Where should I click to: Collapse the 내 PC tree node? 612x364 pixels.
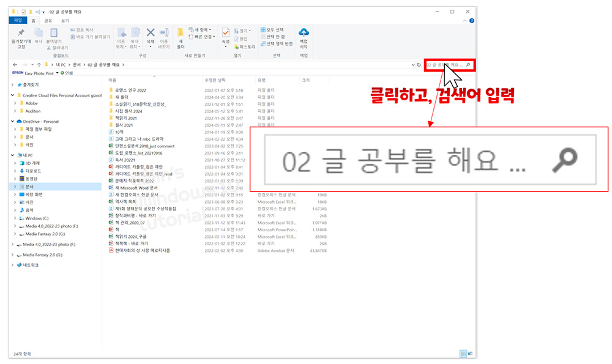12,155
